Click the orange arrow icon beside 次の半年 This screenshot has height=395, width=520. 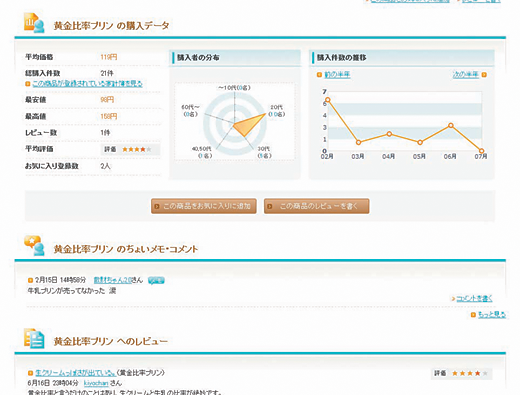click(484, 75)
